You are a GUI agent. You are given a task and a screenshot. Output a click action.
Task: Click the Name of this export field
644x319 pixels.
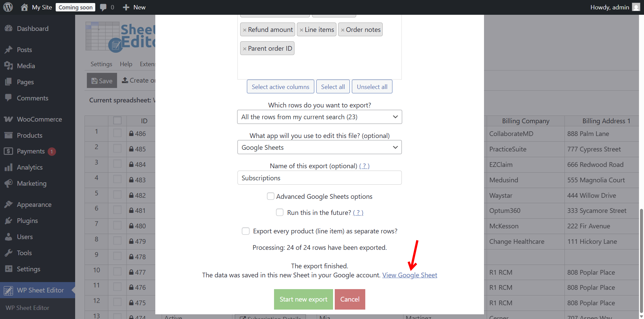(319, 178)
